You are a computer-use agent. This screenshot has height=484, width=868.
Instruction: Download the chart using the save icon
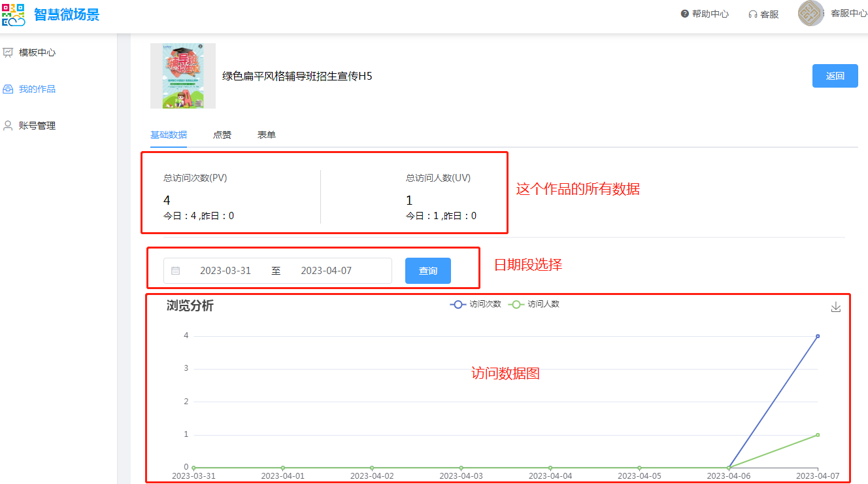pyautogui.click(x=835, y=307)
